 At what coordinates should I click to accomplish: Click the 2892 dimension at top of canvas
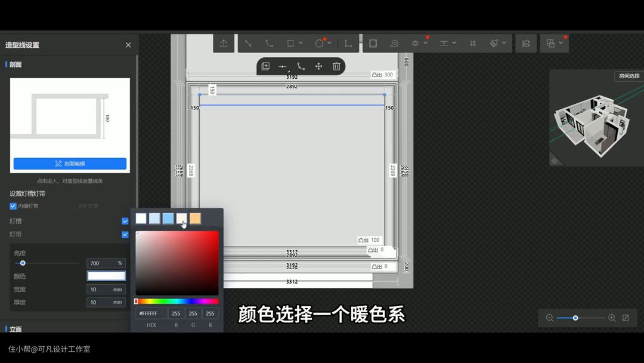click(292, 87)
